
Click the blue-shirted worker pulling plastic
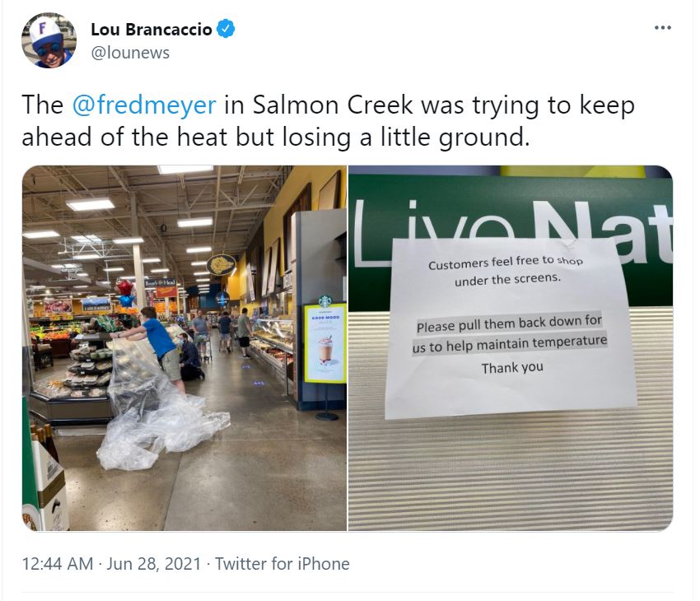pos(161,346)
